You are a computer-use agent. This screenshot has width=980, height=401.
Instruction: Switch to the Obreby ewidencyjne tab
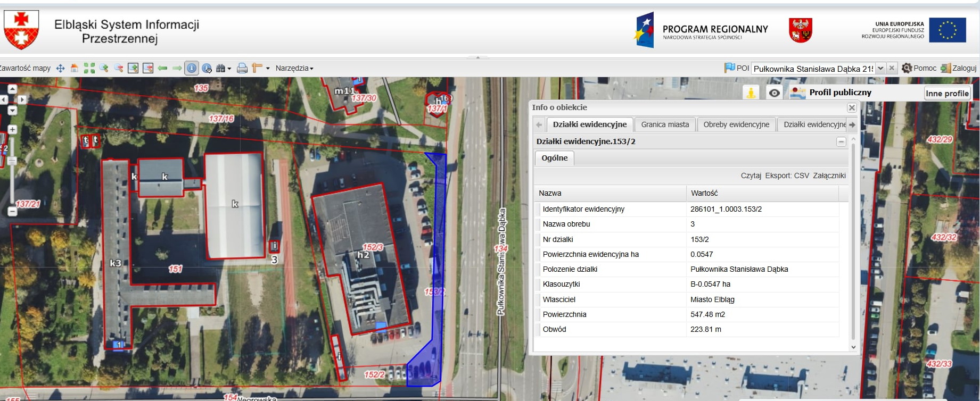[x=736, y=124]
